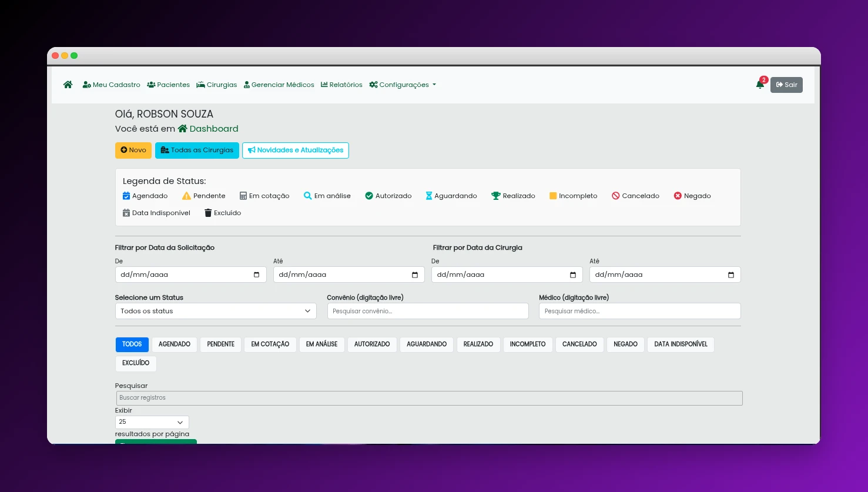
Task: Open Cirurgias page in navbar
Action: (x=217, y=85)
